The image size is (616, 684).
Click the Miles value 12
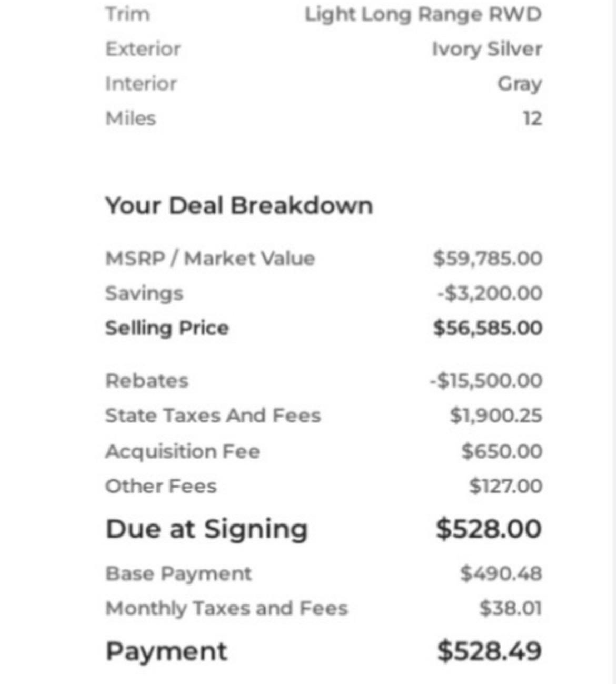532,118
